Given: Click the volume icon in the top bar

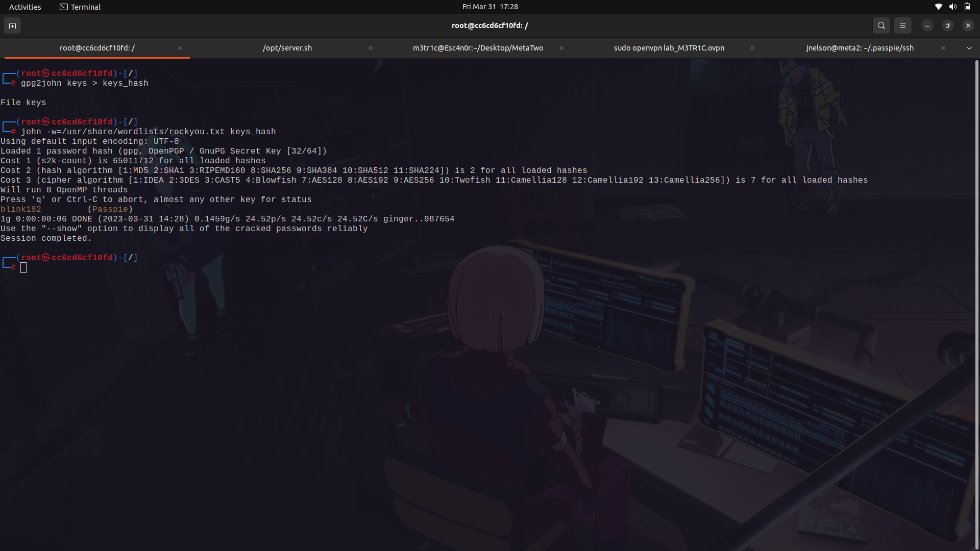Looking at the screenshot, I should pos(952,7).
